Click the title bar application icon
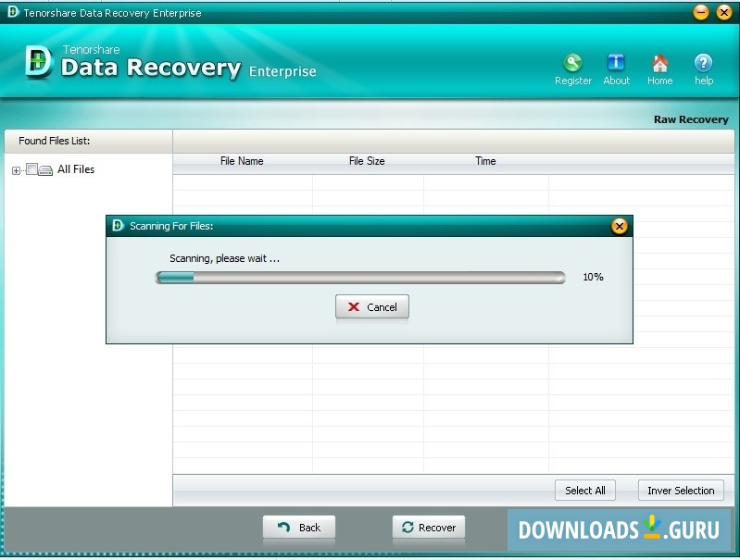 (13, 12)
